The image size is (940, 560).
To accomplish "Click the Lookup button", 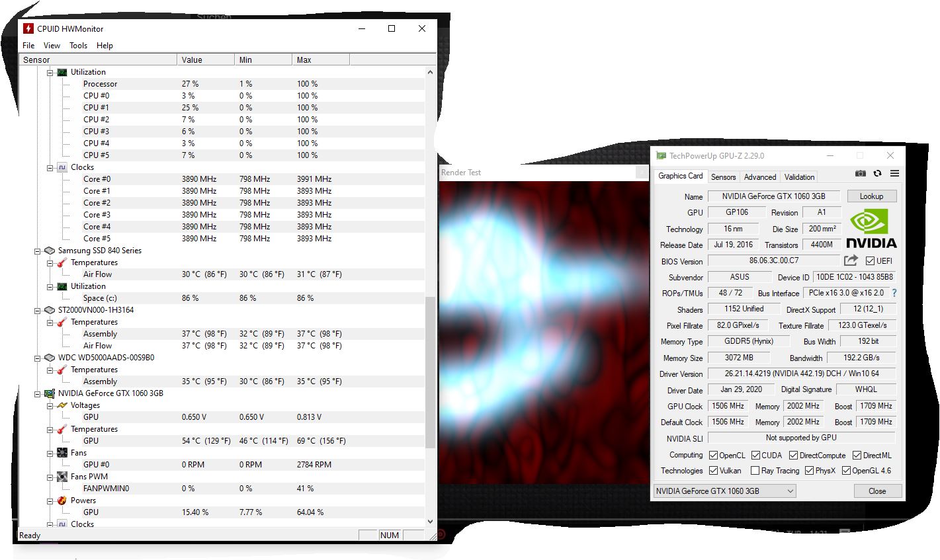I will tap(871, 196).
